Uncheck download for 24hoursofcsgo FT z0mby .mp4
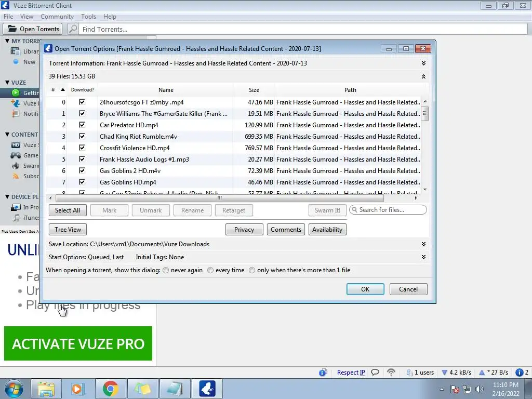Screen dimensions: 532x399 82,102
